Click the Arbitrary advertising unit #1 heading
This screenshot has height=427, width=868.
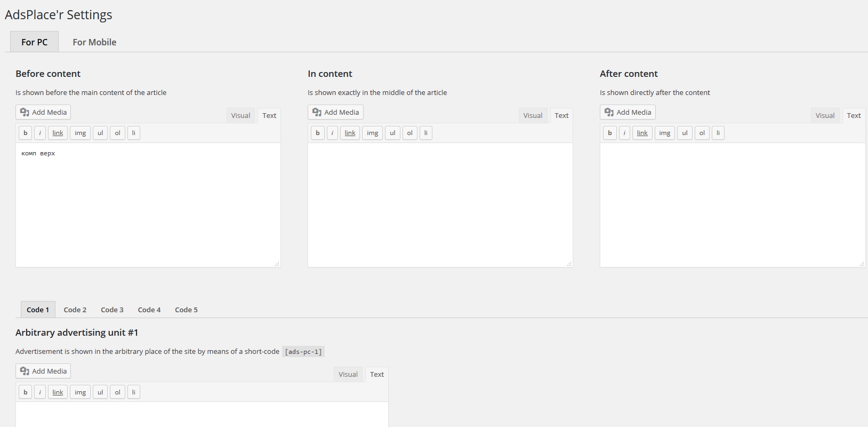tap(77, 333)
